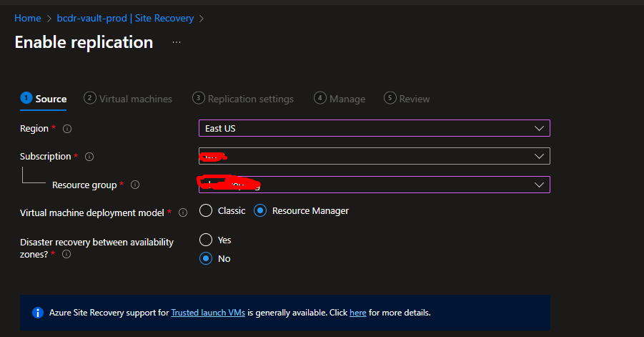This screenshot has height=337, width=644.
Task: Expand the Subscription dropdown
Action: [x=374, y=156]
